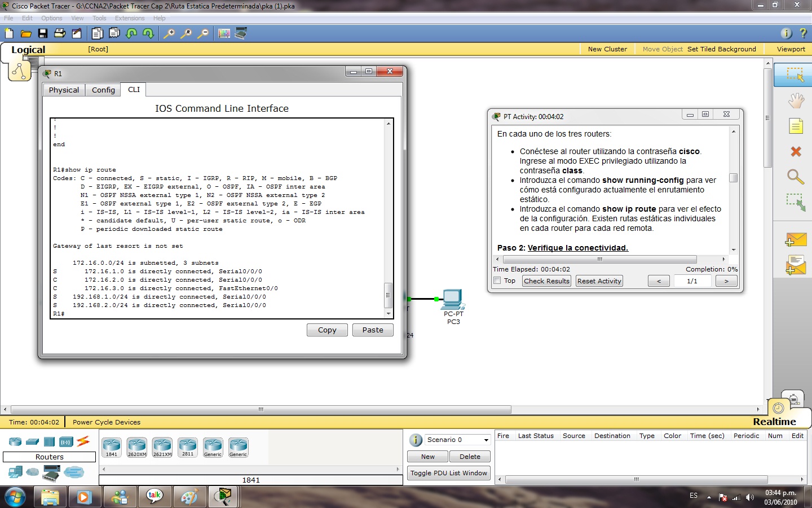
Task: Select the Inspect magnifier tool
Action: coord(796,177)
